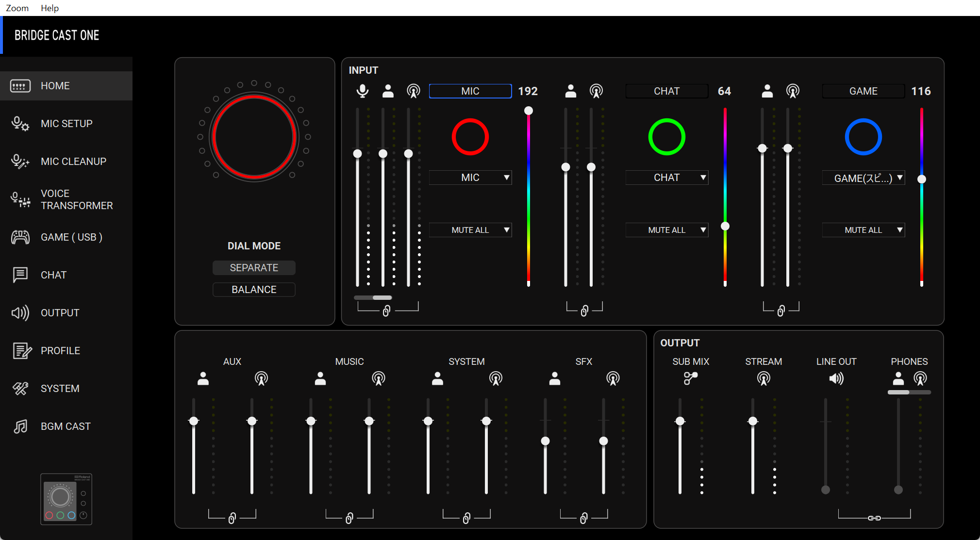Toggle the CHAT fader link icon
The image size is (980, 540).
(584, 311)
